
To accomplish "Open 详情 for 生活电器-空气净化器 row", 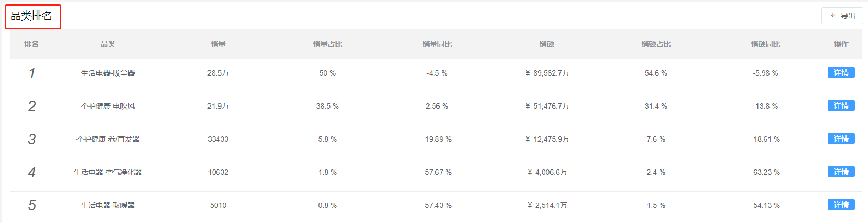I will pos(841,172).
